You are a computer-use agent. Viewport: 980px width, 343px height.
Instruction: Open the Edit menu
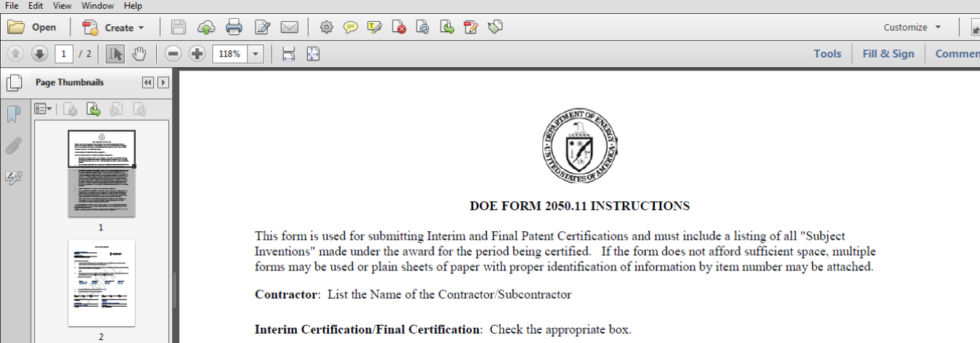(36, 6)
